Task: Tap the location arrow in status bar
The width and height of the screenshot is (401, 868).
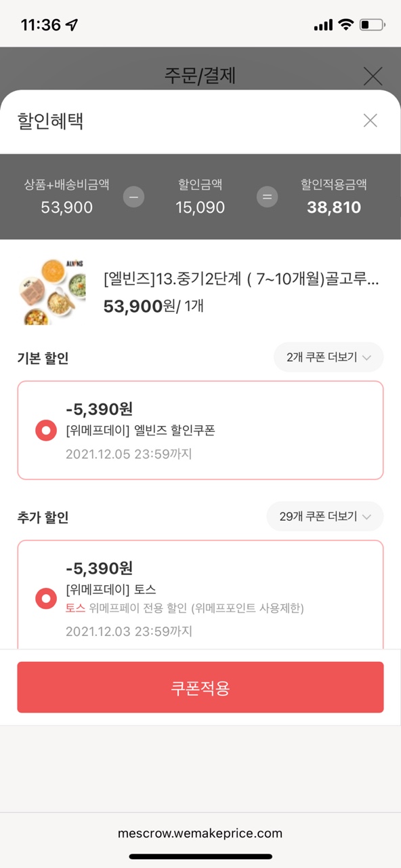Action: 72,25
